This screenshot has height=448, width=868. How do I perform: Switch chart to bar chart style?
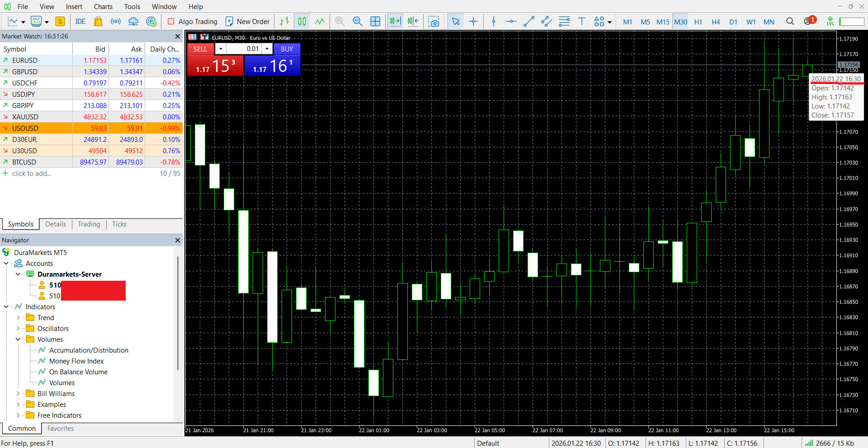click(x=284, y=21)
